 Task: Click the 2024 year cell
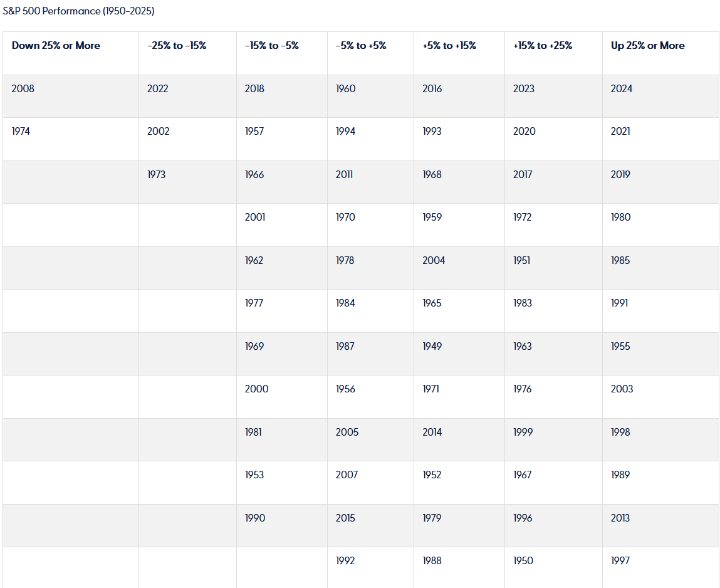coord(622,89)
